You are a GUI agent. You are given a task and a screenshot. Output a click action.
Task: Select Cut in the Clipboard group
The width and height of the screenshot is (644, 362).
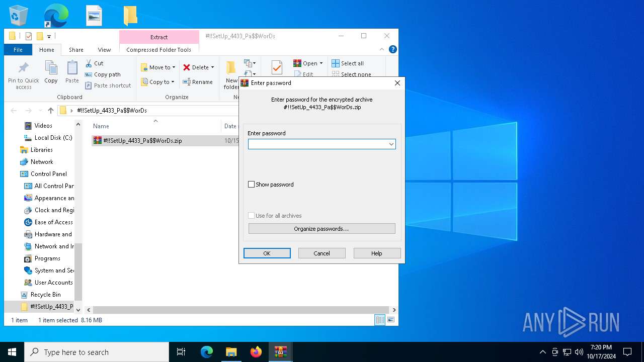(x=94, y=63)
